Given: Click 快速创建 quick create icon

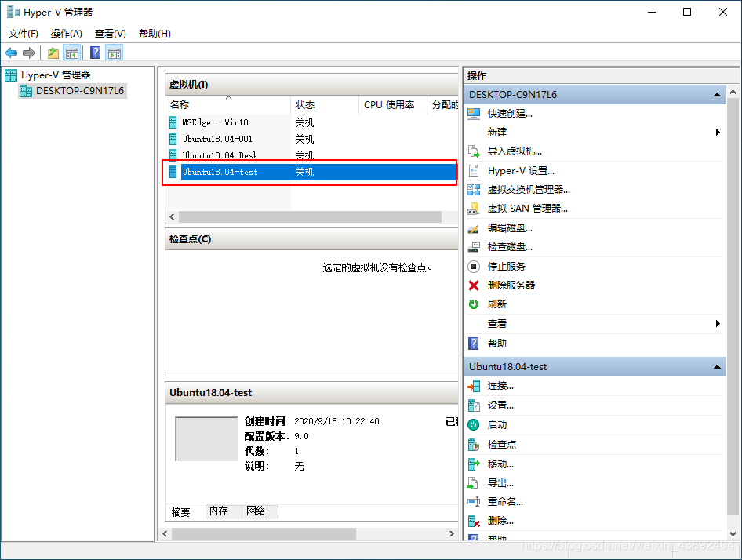Looking at the screenshot, I should pyautogui.click(x=474, y=114).
